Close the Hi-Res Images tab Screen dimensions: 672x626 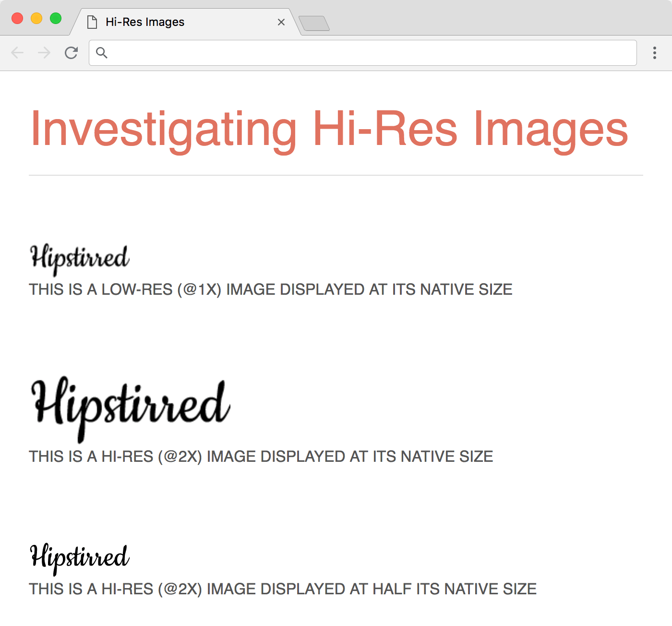click(x=281, y=22)
